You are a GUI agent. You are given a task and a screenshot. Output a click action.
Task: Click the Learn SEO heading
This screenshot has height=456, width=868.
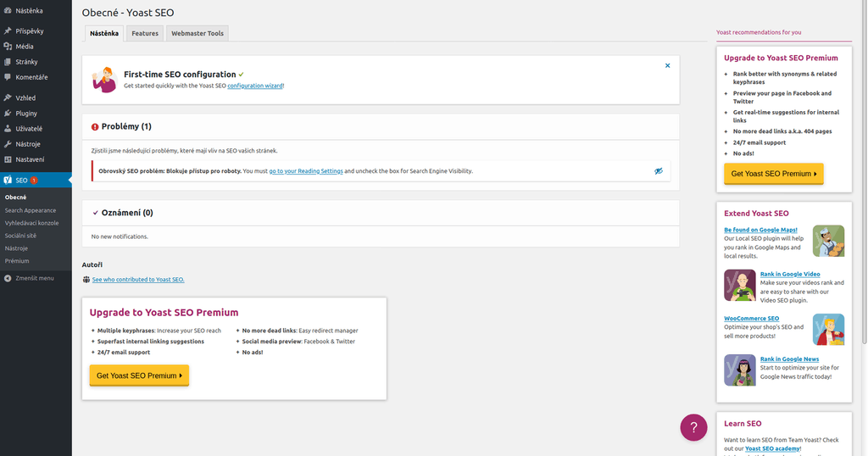click(743, 423)
